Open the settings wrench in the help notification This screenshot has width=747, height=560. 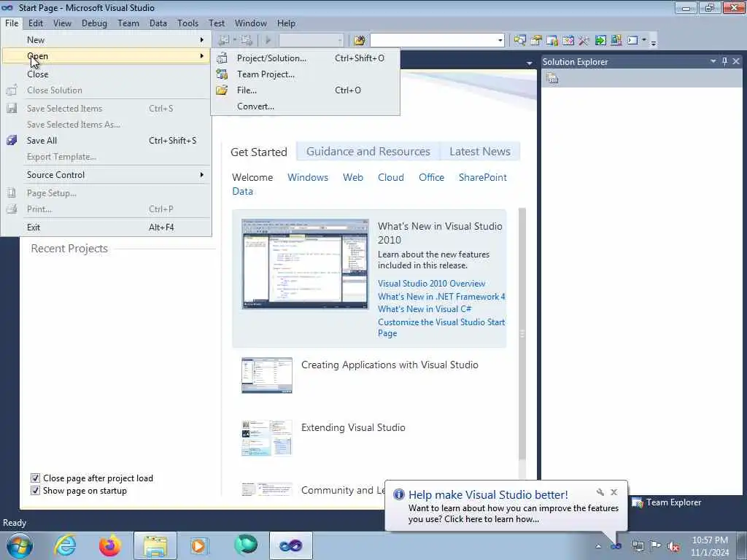pos(600,492)
